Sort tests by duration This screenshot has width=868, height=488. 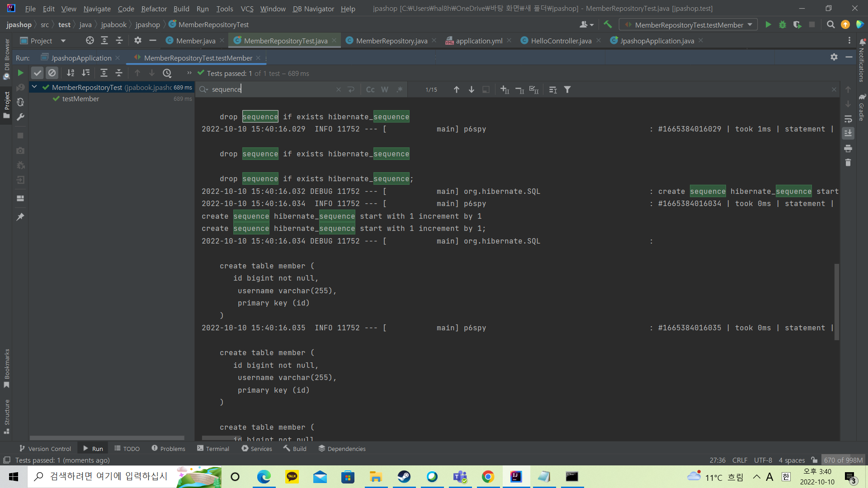[x=85, y=73]
